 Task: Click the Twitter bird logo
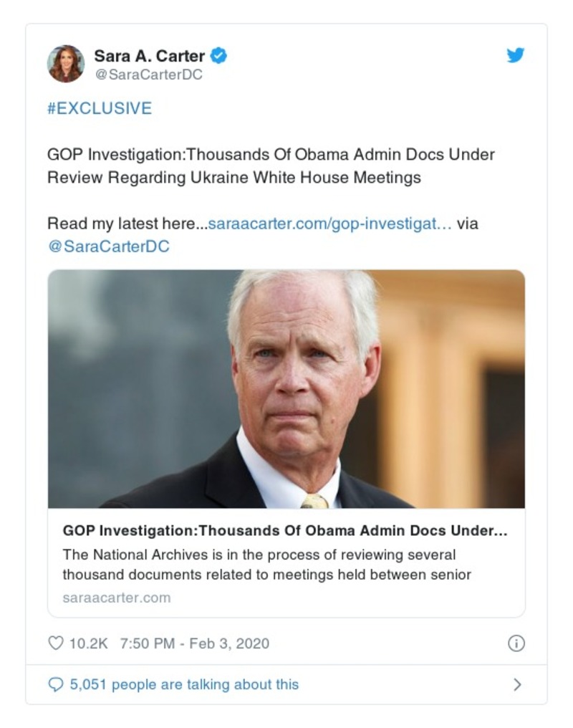point(515,54)
